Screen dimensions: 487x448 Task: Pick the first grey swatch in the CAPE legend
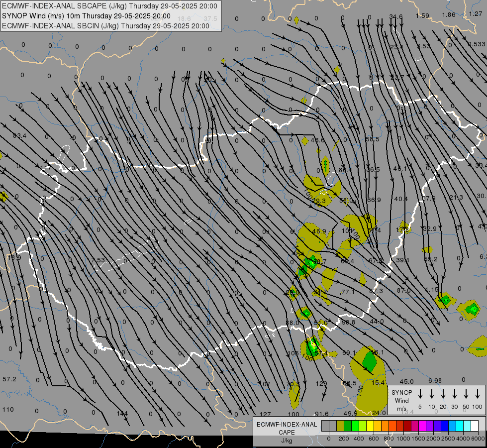pyautogui.click(x=325, y=426)
